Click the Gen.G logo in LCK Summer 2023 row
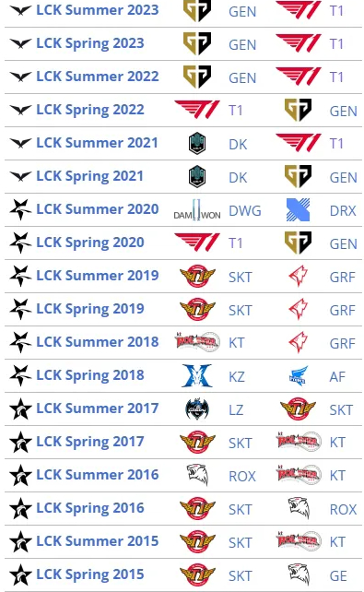The height and width of the screenshot is (592, 364). (197, 10)
